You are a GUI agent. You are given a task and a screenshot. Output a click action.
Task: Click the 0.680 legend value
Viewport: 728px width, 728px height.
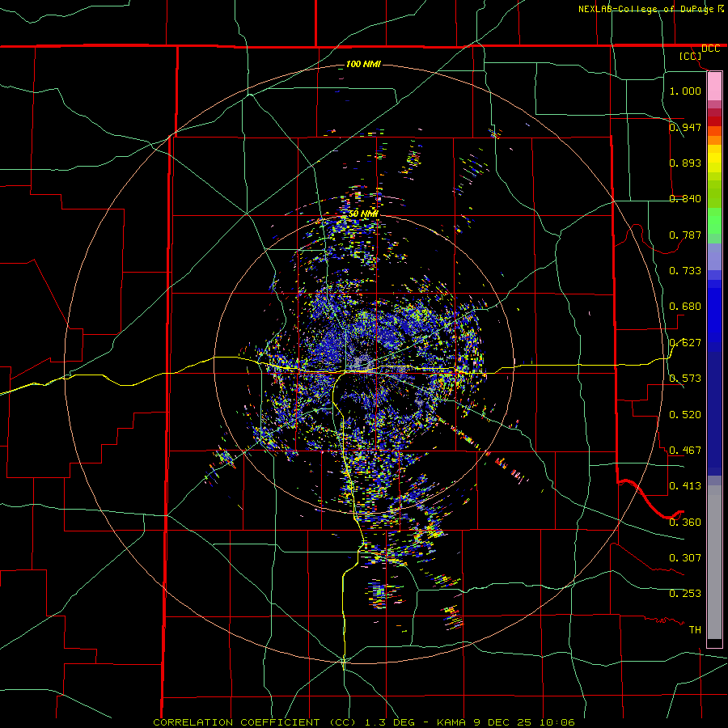tap(685, 306)
